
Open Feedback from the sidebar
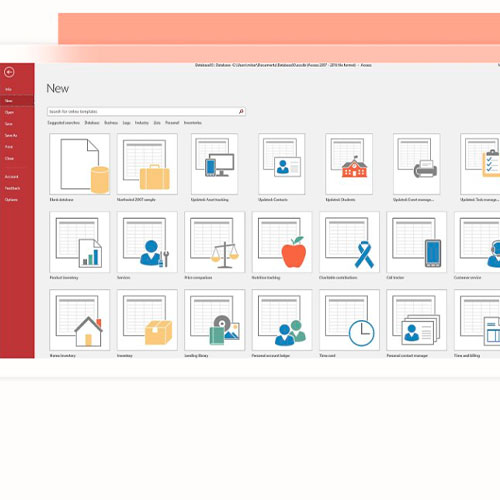(x=12, y=188)
